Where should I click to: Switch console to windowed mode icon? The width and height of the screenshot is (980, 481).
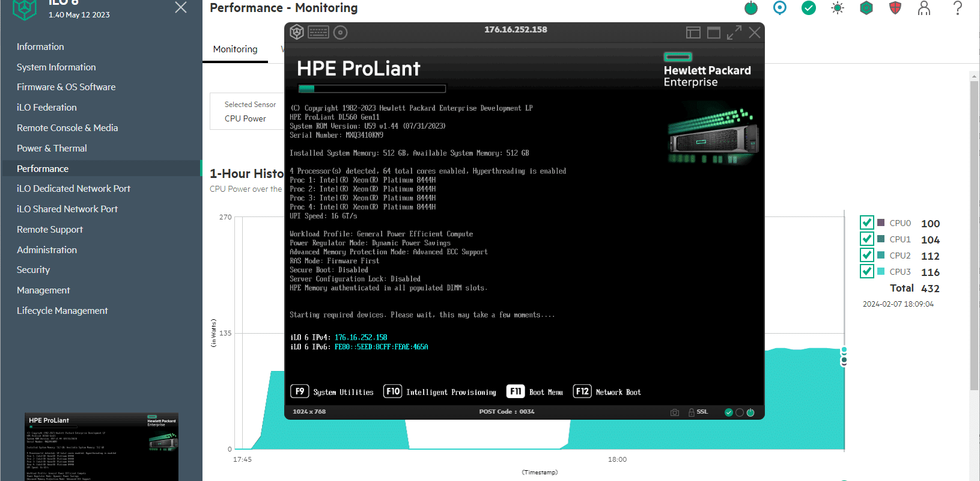pyautogui.click(x=714, y=32)
